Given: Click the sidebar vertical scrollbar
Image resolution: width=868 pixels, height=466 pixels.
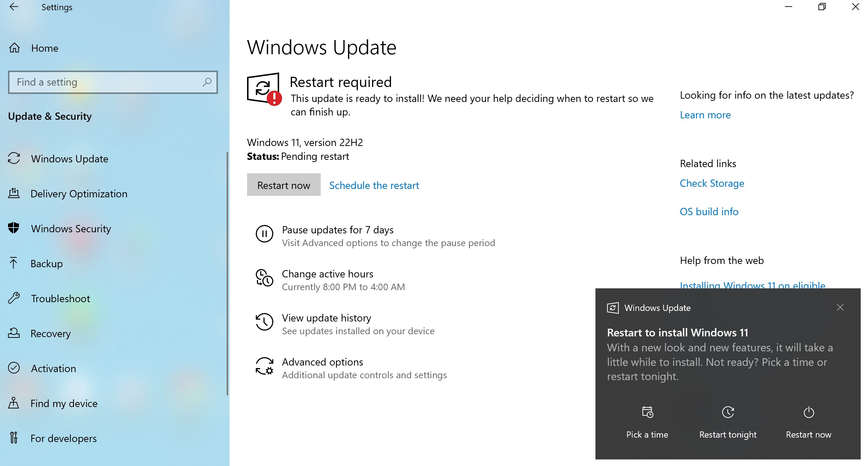Looking at the screenshot, I should click(227, 273).
